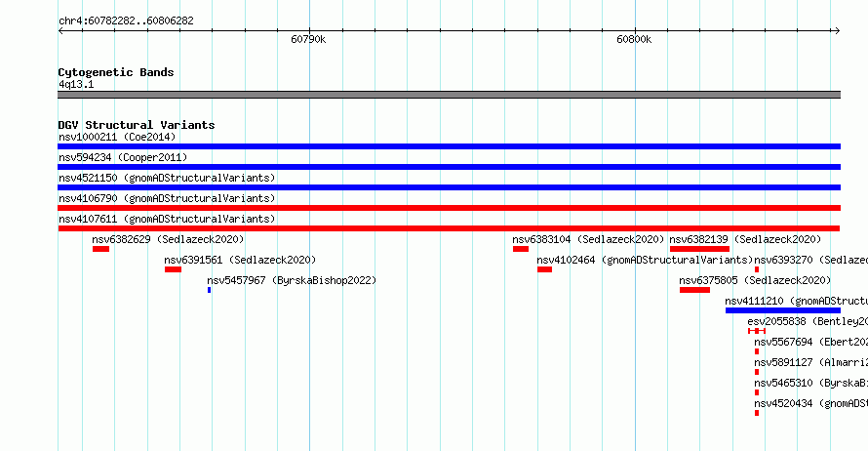Click the red feature under nsv6375805
This screenshot has width=868, height=451.
694,290
